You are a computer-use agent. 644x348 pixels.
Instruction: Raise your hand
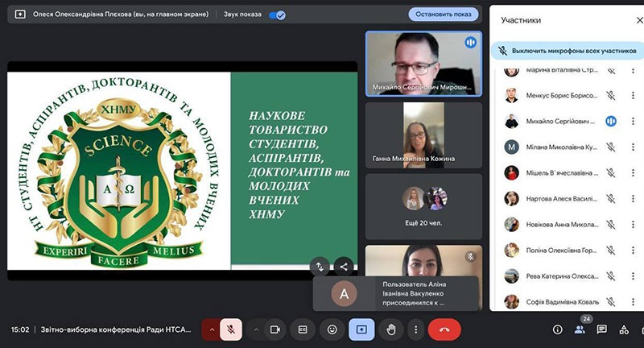391,329
